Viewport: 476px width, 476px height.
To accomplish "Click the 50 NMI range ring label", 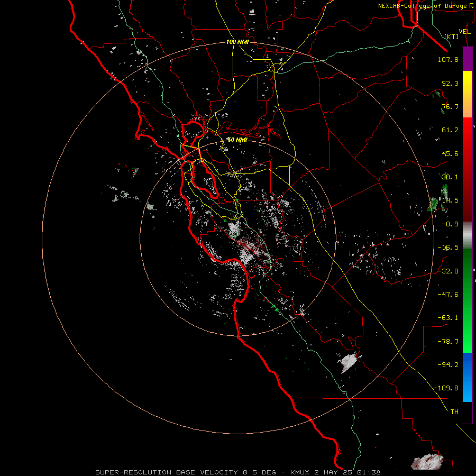I will 237,140.
